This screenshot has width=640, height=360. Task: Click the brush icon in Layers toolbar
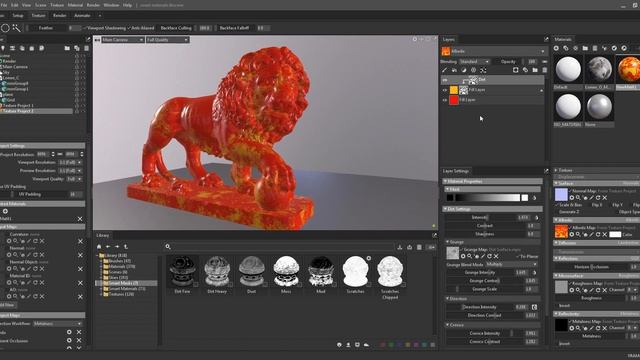(444, 70)
